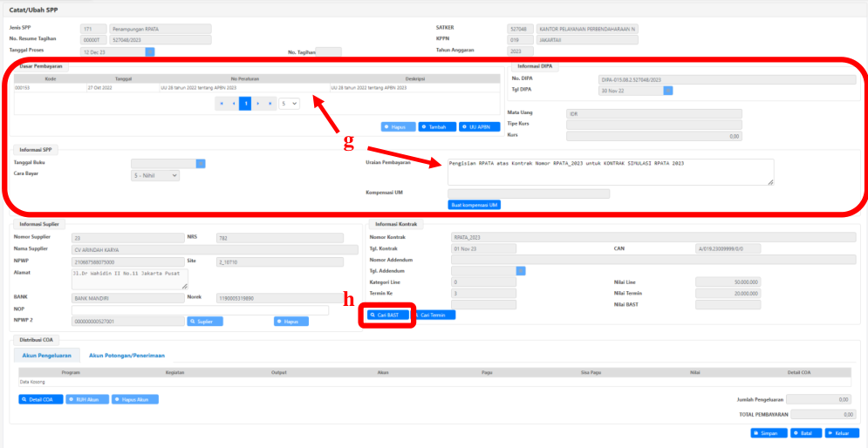Open Detail COA search
The height and width of the screenshot is (448, 868).
pyautogui.click(x=39, y=399)
